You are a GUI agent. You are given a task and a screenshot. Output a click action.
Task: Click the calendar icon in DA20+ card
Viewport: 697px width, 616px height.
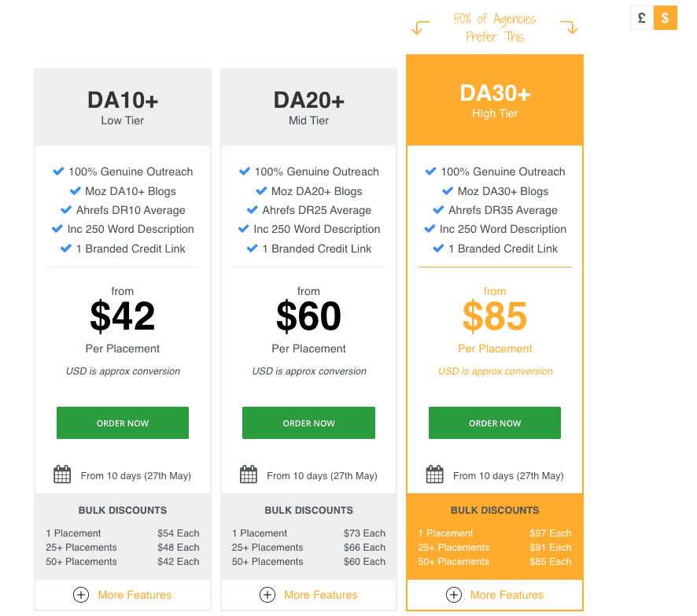pos(249,474)
